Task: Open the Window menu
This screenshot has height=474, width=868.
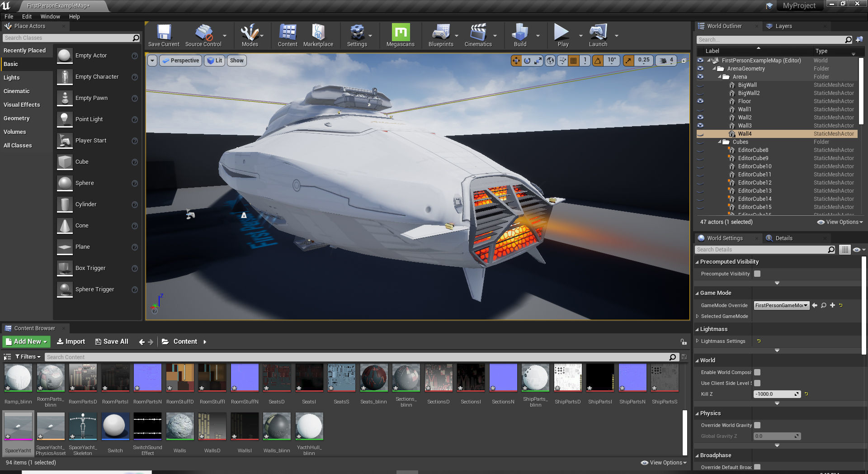Action: (50, 16)
